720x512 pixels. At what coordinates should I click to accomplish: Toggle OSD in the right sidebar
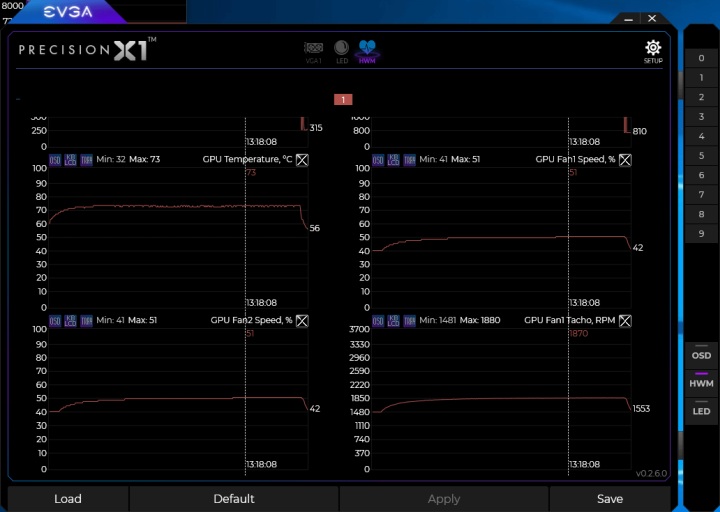701,354
